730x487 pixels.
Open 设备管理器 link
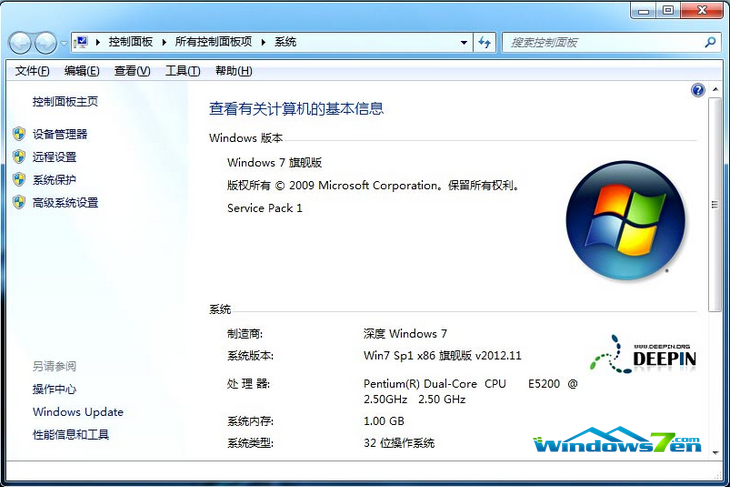[x=60, y=134]
